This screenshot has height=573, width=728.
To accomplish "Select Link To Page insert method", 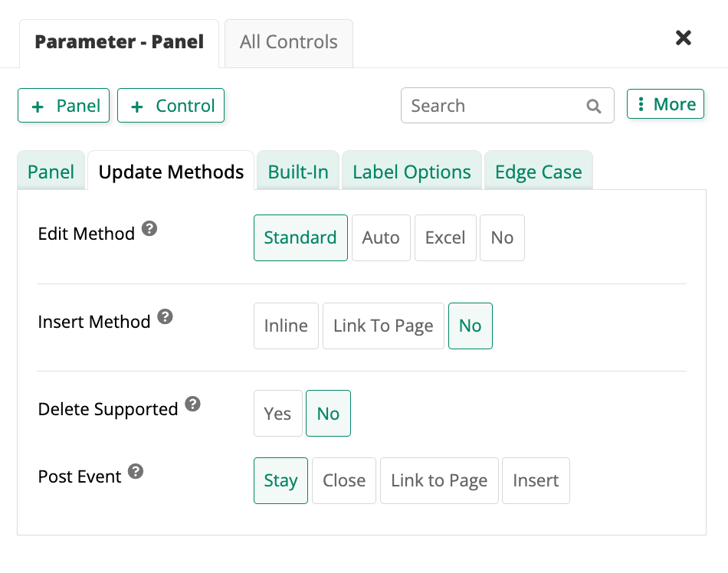I will [383, 326].
